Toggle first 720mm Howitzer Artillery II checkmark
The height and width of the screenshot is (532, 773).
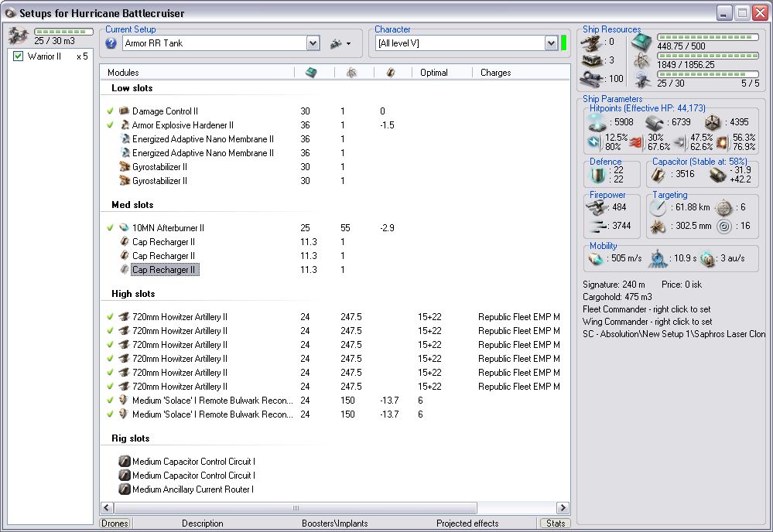tap(111, 317)
